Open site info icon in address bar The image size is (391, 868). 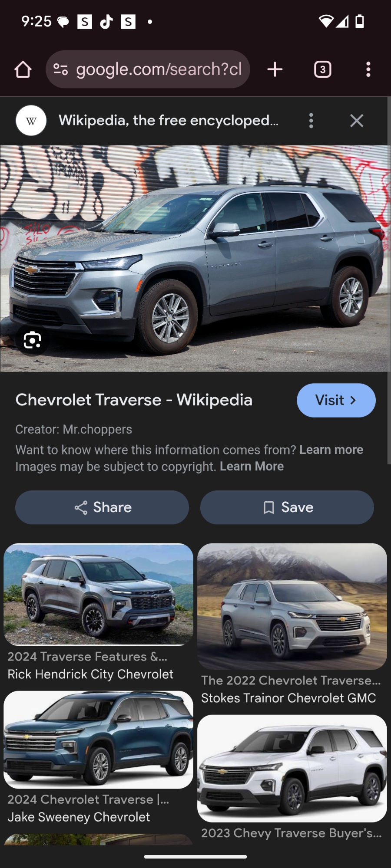tap(60, 69)
